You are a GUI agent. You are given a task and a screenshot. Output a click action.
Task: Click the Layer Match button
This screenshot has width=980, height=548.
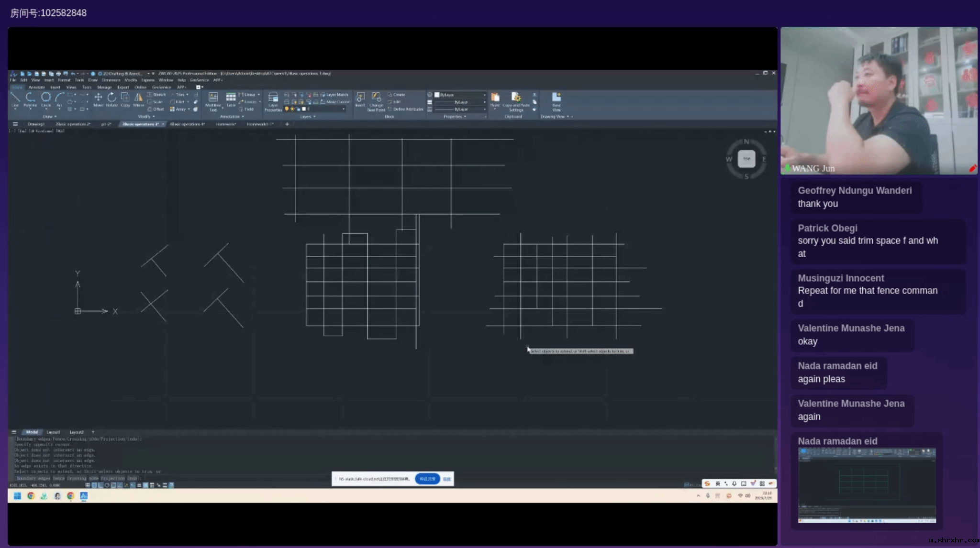click(x=334, y=95)
